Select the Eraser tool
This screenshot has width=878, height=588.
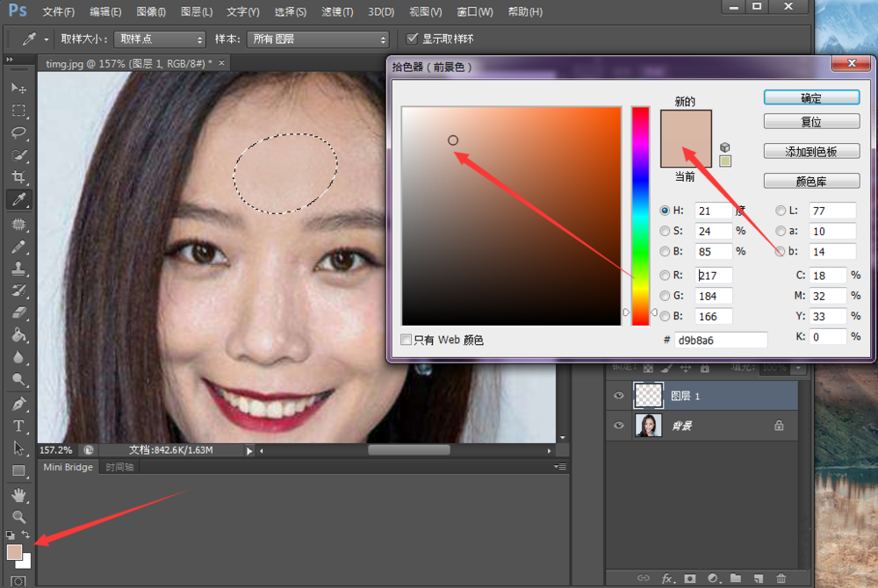pos(18,312)
